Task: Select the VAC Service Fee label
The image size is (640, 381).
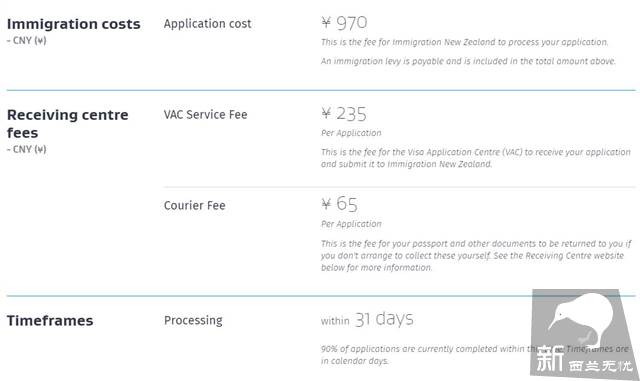Action: pyautogui.click(x=205, y=114)
